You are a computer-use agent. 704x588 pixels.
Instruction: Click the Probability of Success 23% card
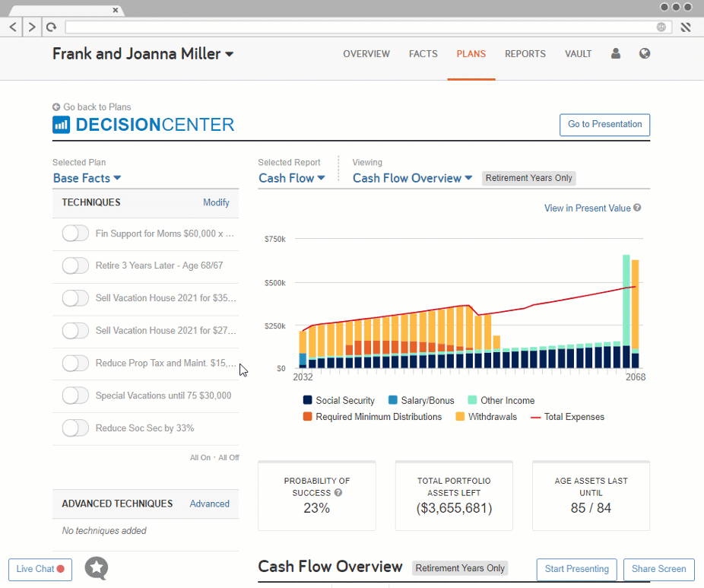coord(316,496)
